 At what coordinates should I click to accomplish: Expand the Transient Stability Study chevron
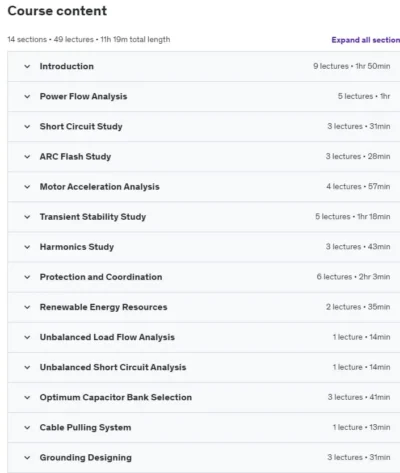(x=27, y=217)
